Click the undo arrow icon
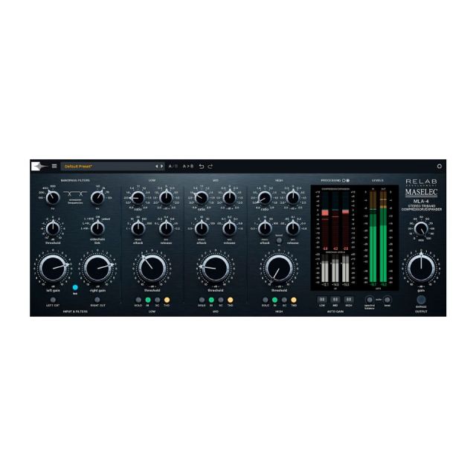The image size is (476, 476). pos(202,167)
